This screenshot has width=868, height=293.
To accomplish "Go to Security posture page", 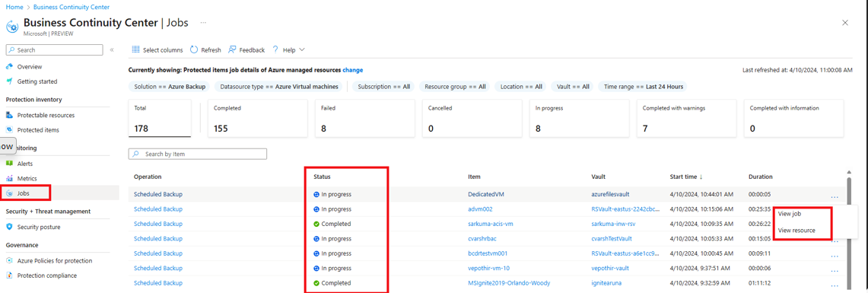I will point(39,227).
